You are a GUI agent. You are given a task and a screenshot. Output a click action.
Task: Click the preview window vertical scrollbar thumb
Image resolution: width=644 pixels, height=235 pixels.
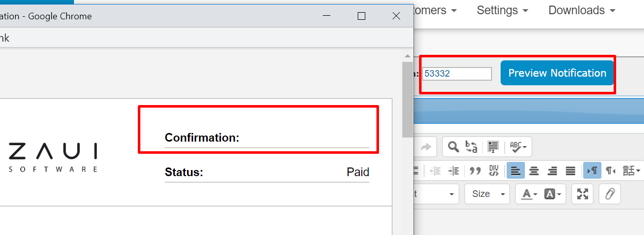click(407, 99)
